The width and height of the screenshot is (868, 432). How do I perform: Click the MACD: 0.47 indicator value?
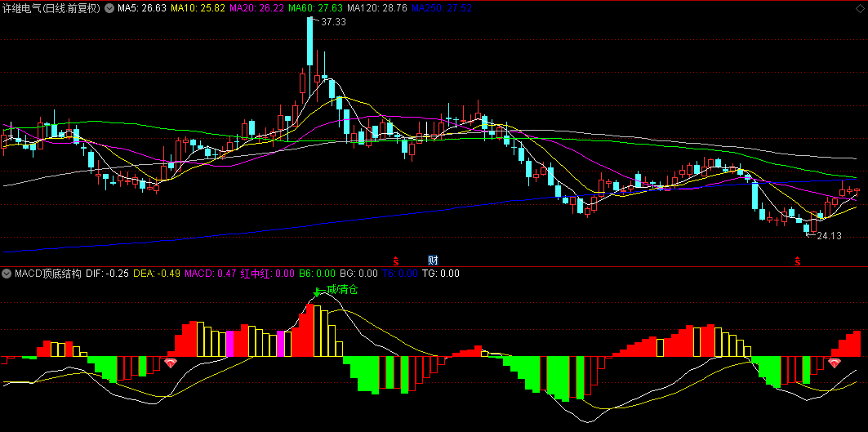[211, 273]
